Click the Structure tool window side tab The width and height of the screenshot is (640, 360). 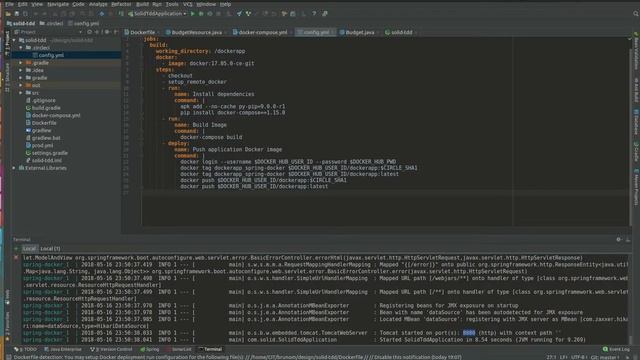pos(7,78)
